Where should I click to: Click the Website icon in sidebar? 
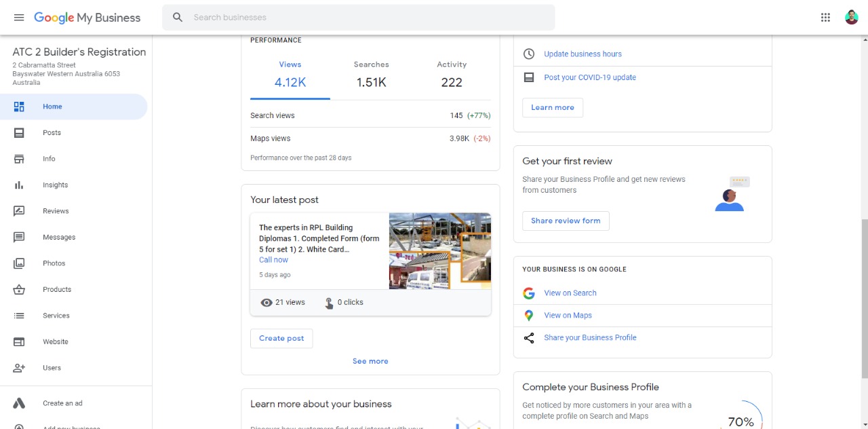tap(19, 342)
